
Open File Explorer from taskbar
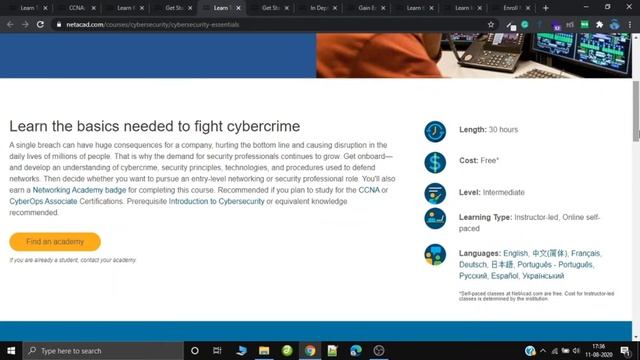264,351
